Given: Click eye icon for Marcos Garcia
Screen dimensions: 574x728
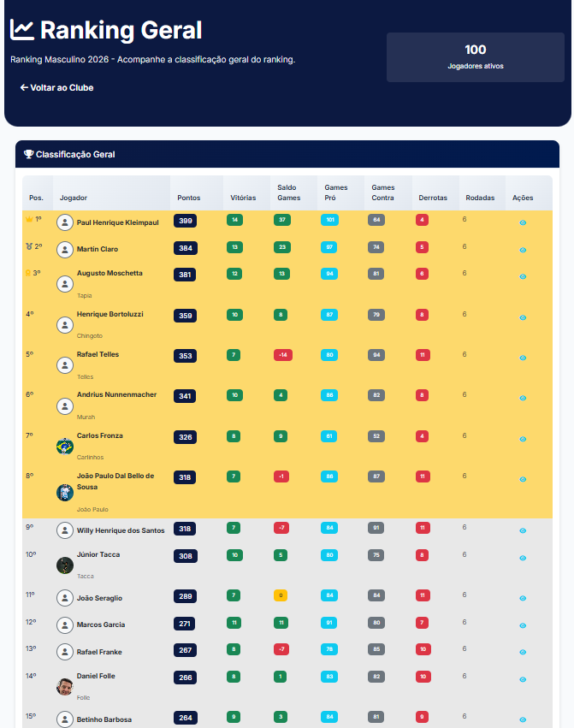Looking at the screenshot, I should (523, 626).
